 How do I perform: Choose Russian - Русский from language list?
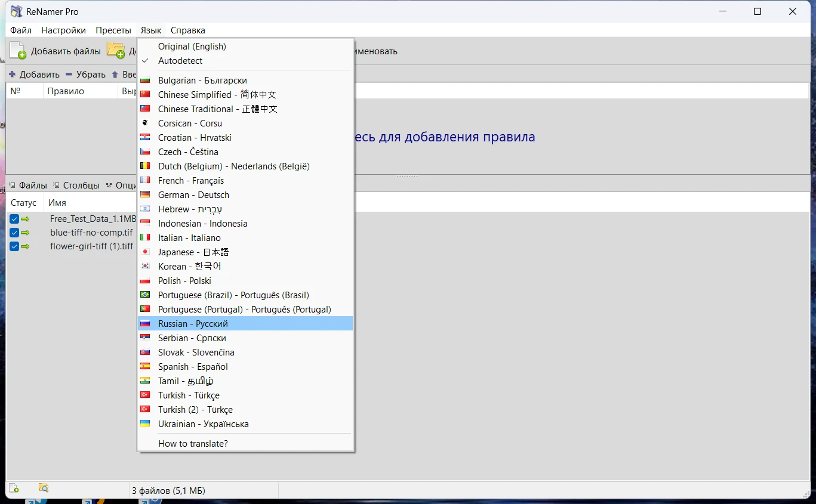pos(193,324)
